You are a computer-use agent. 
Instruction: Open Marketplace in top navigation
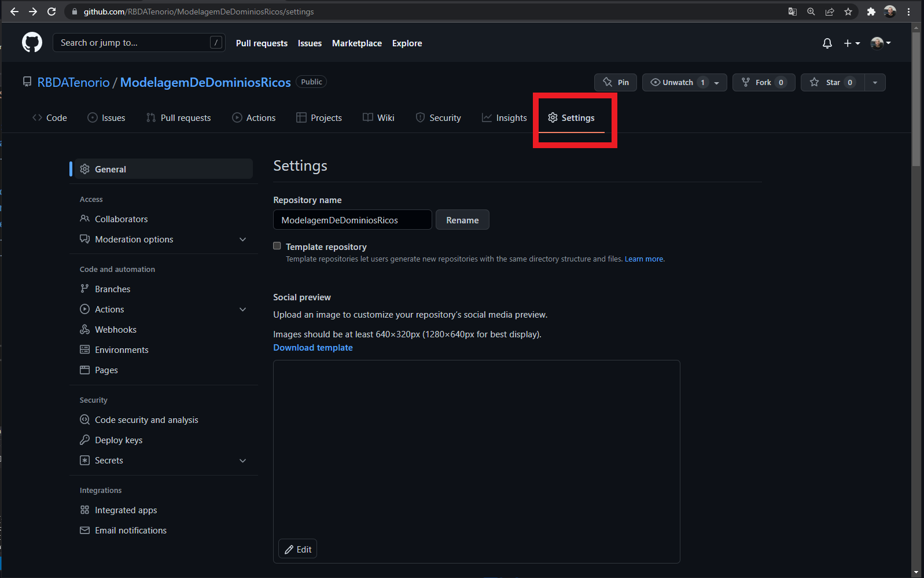click(x=357, y=43)
